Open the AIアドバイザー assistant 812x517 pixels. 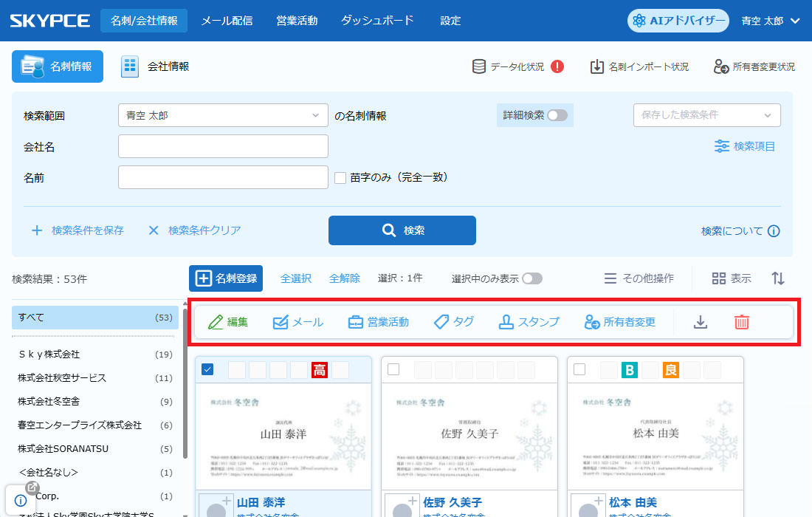(678, 21)
